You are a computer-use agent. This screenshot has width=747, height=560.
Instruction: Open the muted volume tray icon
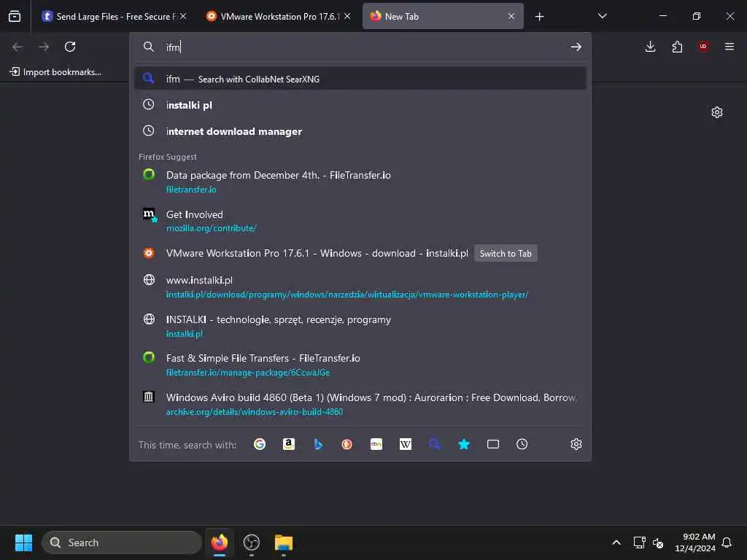point(658,542)
